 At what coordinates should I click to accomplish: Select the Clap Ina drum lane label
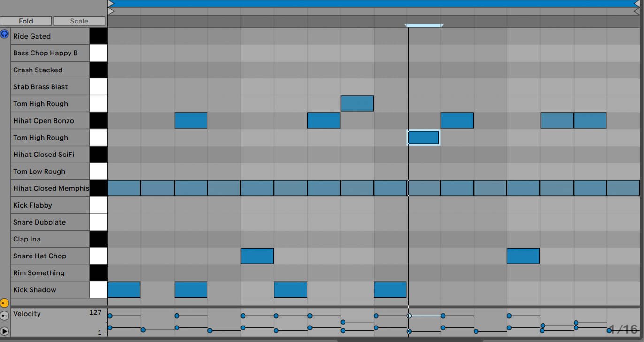(x=27, y=239)
